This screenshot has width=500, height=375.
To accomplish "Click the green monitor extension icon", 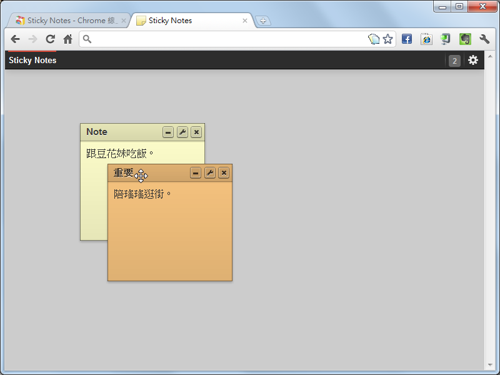I will [446, 39].
